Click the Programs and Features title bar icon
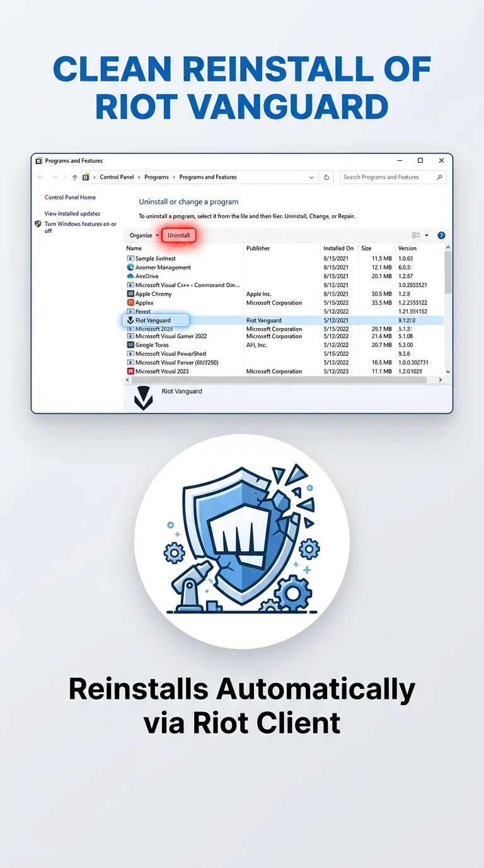484x868 pixels. coord(39,161)
